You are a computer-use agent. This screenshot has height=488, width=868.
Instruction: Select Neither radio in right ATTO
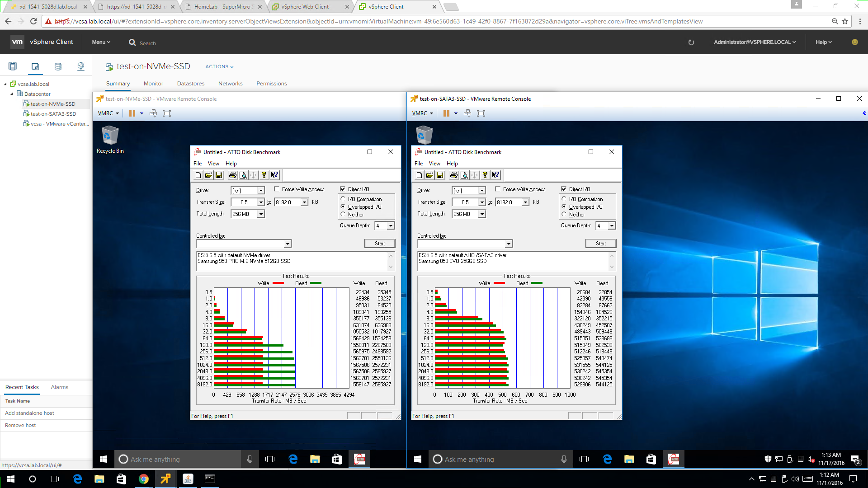click(564, 215)
